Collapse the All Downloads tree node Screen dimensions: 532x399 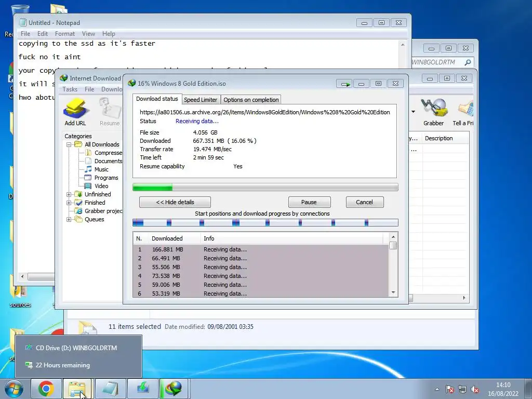69,144
